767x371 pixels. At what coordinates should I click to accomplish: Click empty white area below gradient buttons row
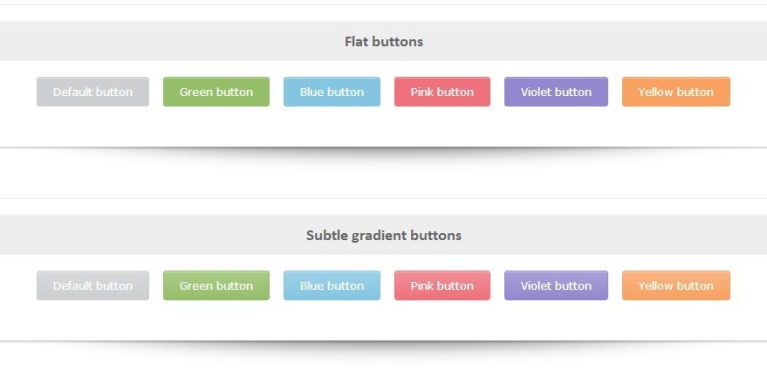coord(384,321)
